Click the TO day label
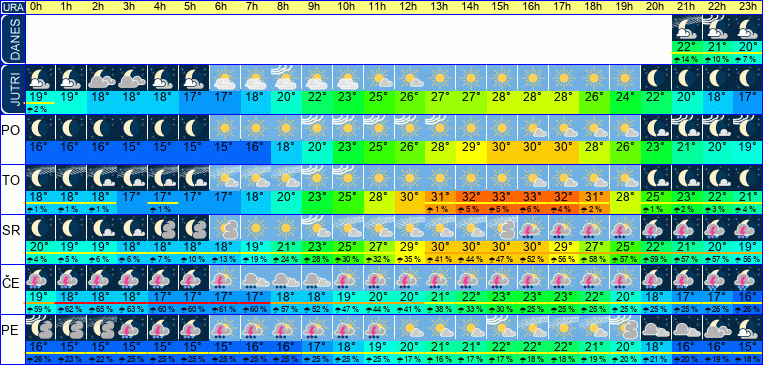Screen dimensions: 763x365 point(10,181)
